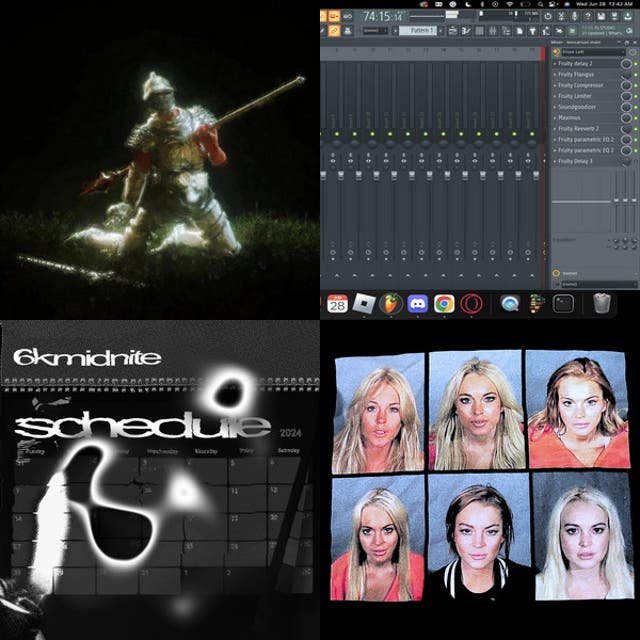Open Maximus slot arrow menu
Image resolution: width=640 pixels, height=640 pixels.
(555, 118)
